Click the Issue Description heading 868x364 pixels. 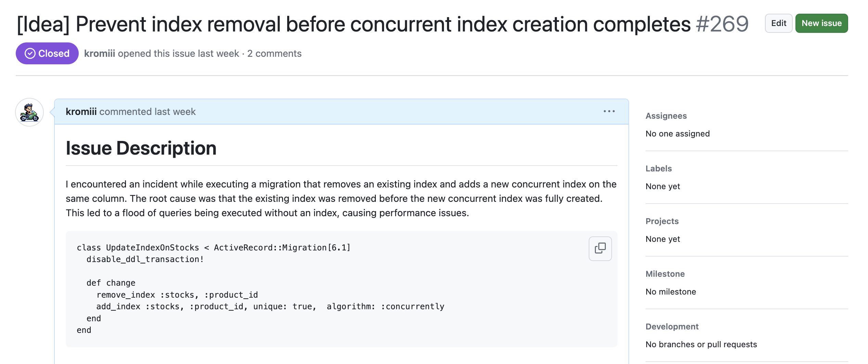pos(141,148)
